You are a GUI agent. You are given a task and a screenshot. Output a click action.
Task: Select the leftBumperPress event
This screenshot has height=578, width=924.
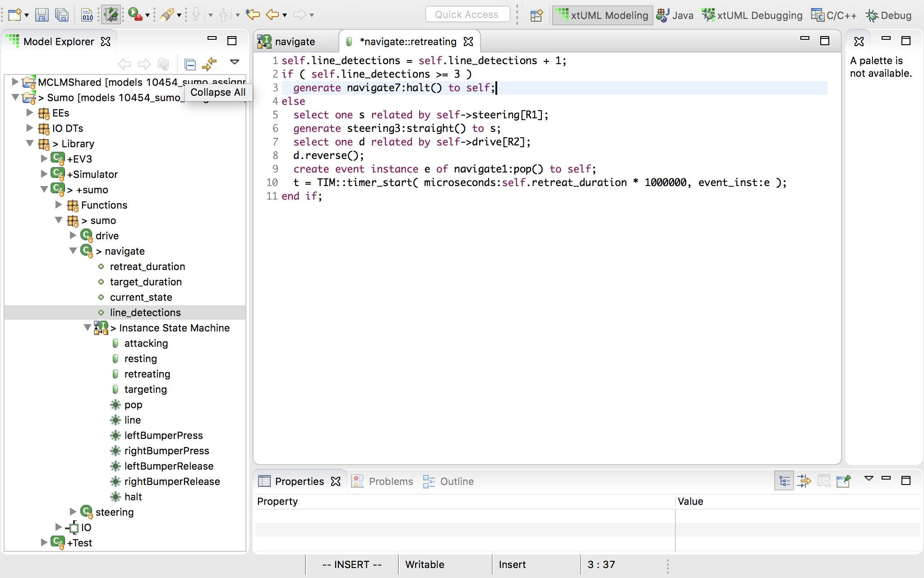point(163,435)
